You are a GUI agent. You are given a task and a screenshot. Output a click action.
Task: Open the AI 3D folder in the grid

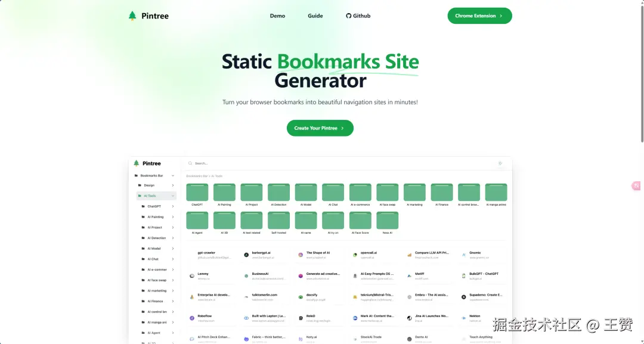(224, 221)
